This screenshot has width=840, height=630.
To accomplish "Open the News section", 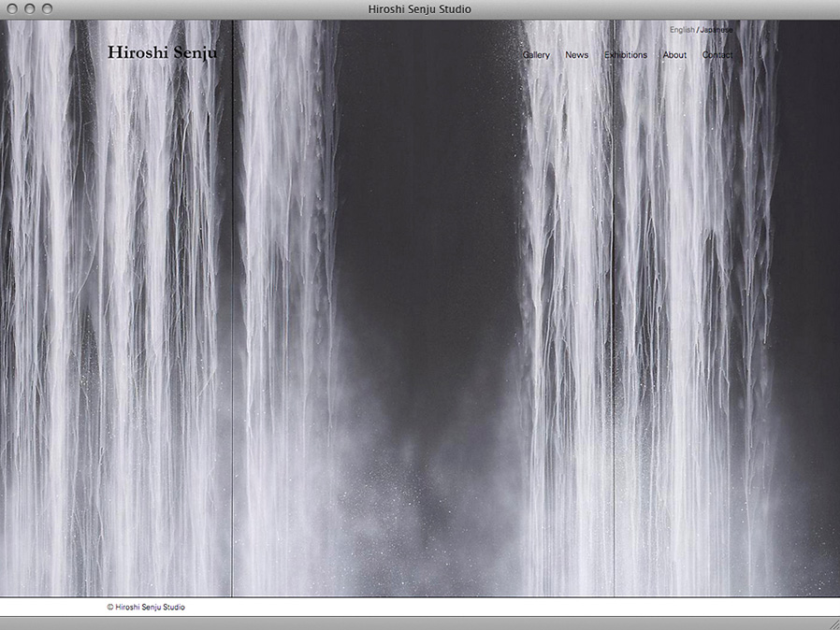I will coord(576,54).
